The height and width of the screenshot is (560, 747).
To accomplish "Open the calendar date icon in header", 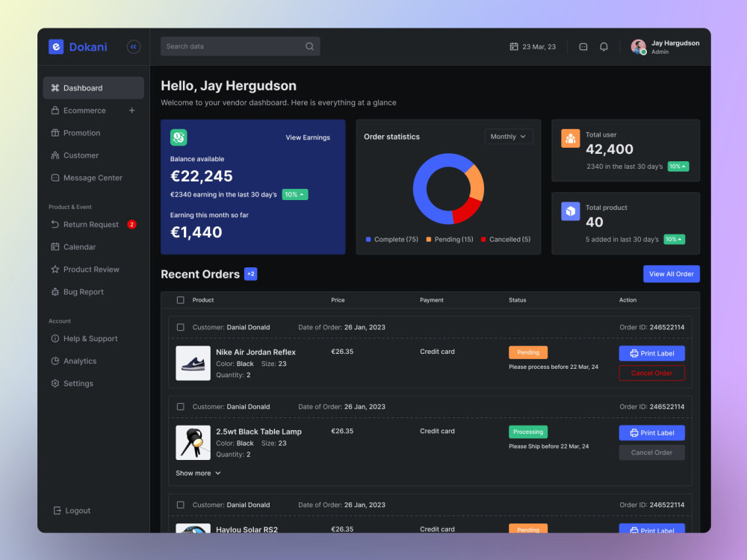I will coord(514,46).
